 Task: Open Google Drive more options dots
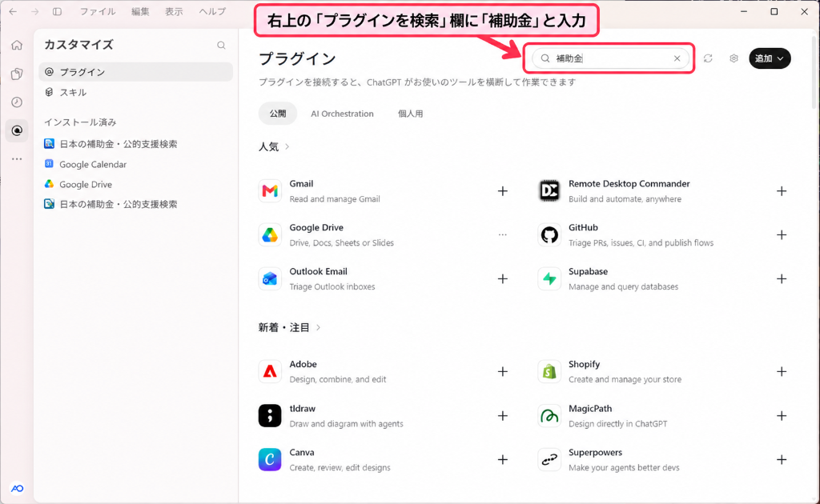tap(503, 235)
